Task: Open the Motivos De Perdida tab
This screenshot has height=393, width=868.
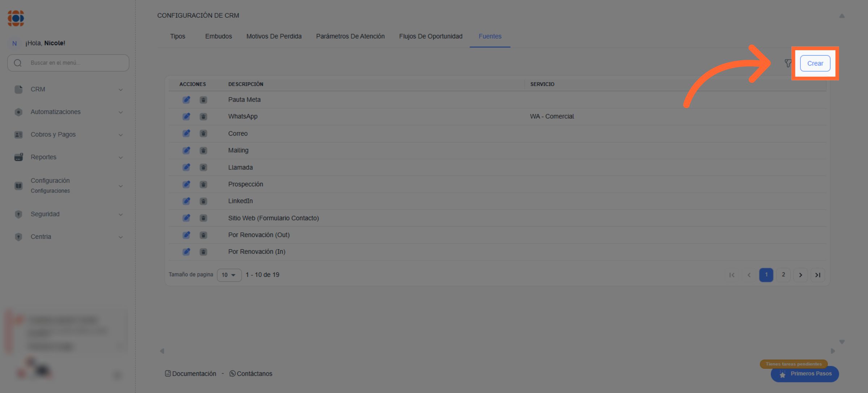Action: [274, 36]
